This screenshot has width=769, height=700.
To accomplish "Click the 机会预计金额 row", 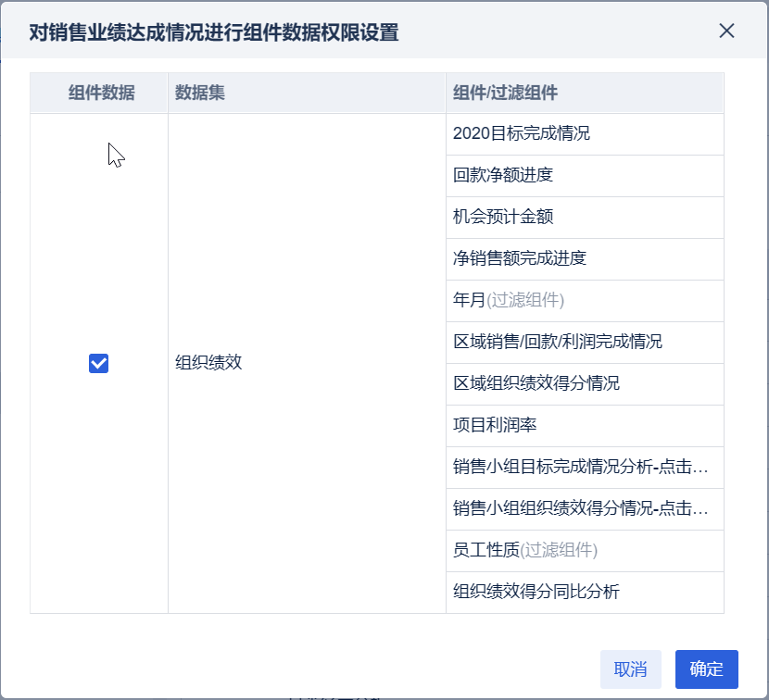I will pyautogui.click(x=585, y=218).
